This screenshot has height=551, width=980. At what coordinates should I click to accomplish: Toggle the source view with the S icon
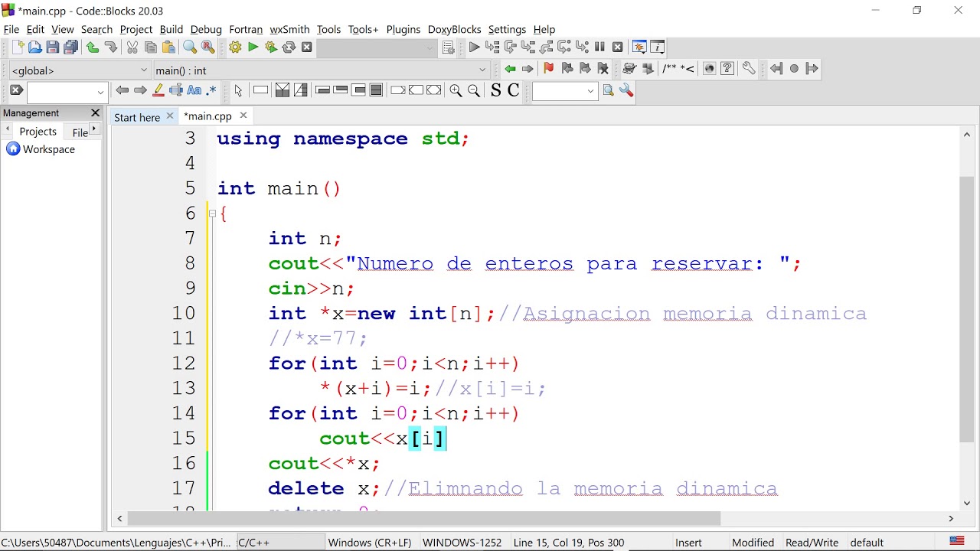point(495,90)
